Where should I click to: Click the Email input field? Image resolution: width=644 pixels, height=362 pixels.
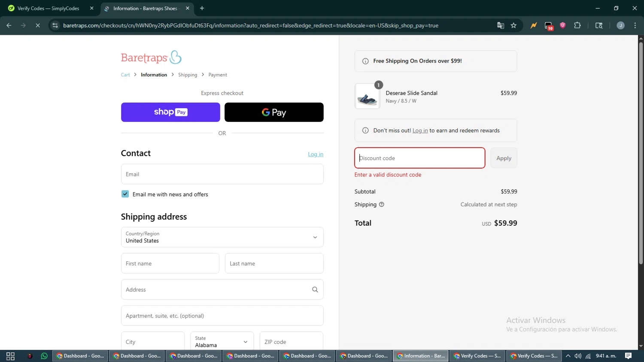222,174
